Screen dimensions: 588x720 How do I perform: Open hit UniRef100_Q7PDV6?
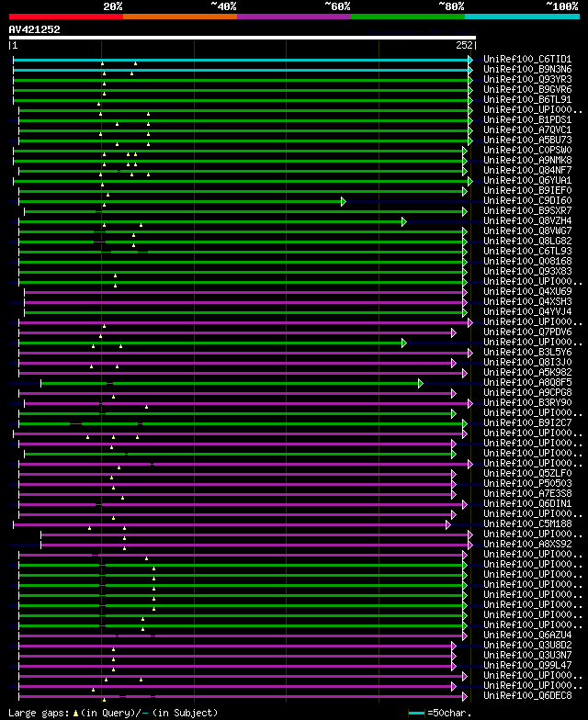[527, 332]
